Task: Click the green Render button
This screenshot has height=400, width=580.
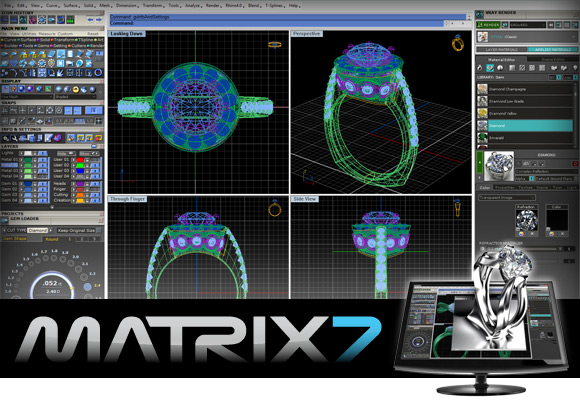Action: tap(488, 25)
